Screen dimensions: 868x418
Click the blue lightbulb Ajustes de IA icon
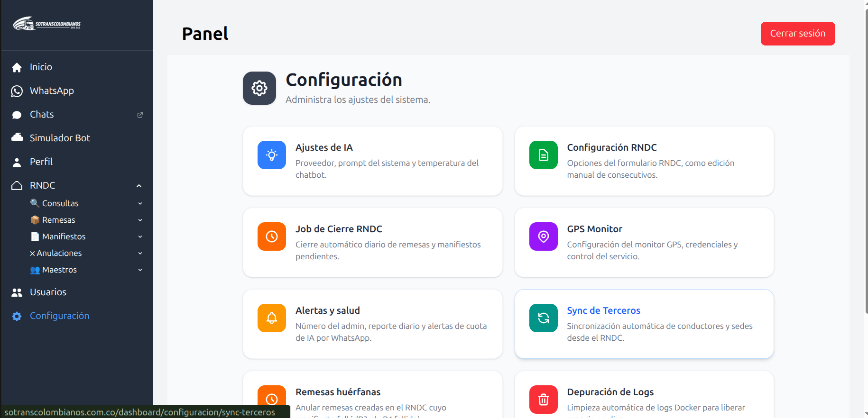[272, 155]
